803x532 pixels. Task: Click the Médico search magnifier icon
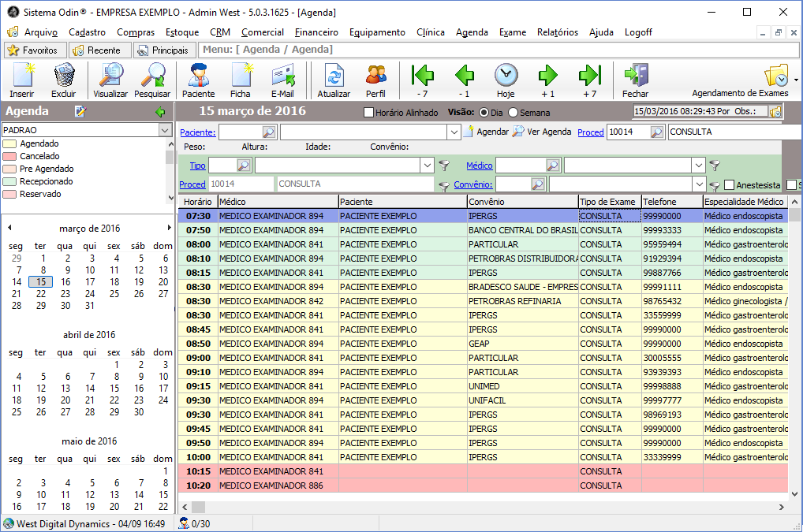pos(553,166)
